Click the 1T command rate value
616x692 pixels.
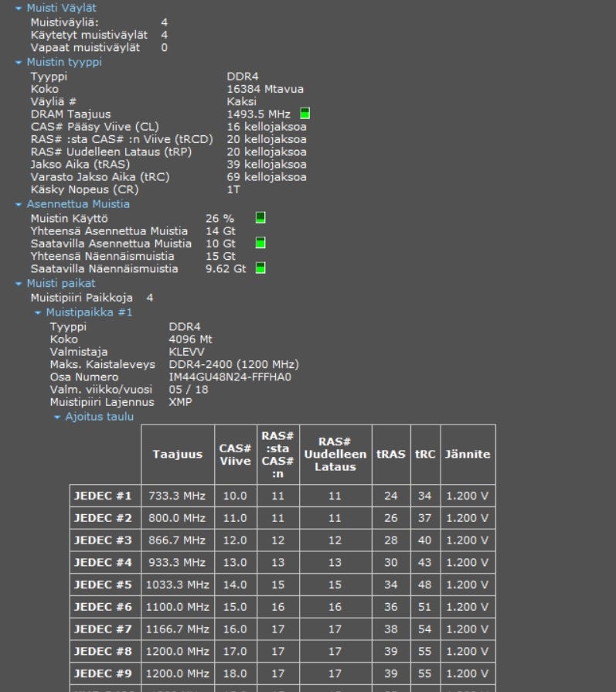click(x=233, y=189)
